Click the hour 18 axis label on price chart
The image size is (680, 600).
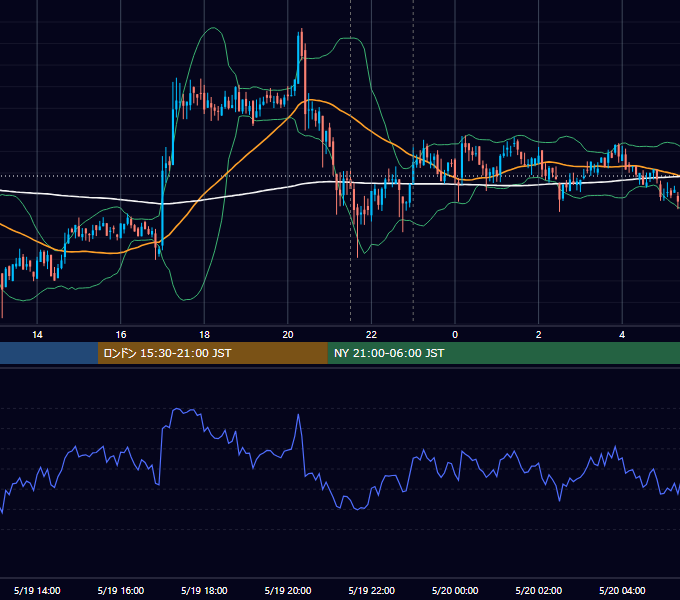(x=204, y=335)
